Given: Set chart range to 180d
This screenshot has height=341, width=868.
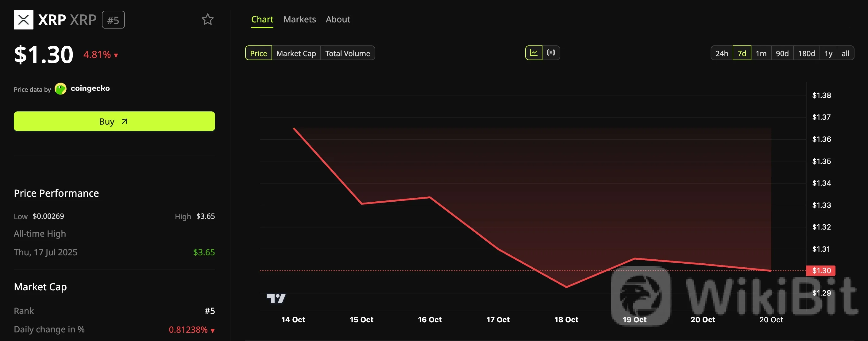Looking at the screenshot, I should pyautogui.click(x=806, y=53).
